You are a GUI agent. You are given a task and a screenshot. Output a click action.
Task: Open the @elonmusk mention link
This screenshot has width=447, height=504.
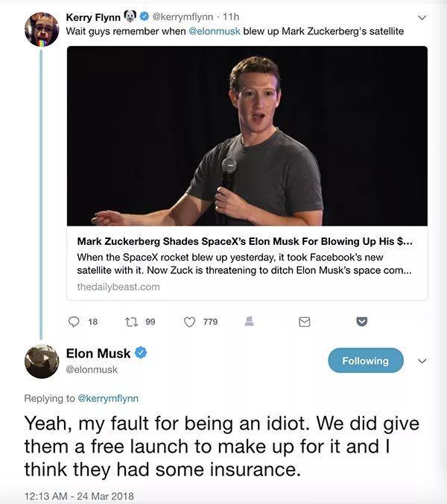coord(214,31)
